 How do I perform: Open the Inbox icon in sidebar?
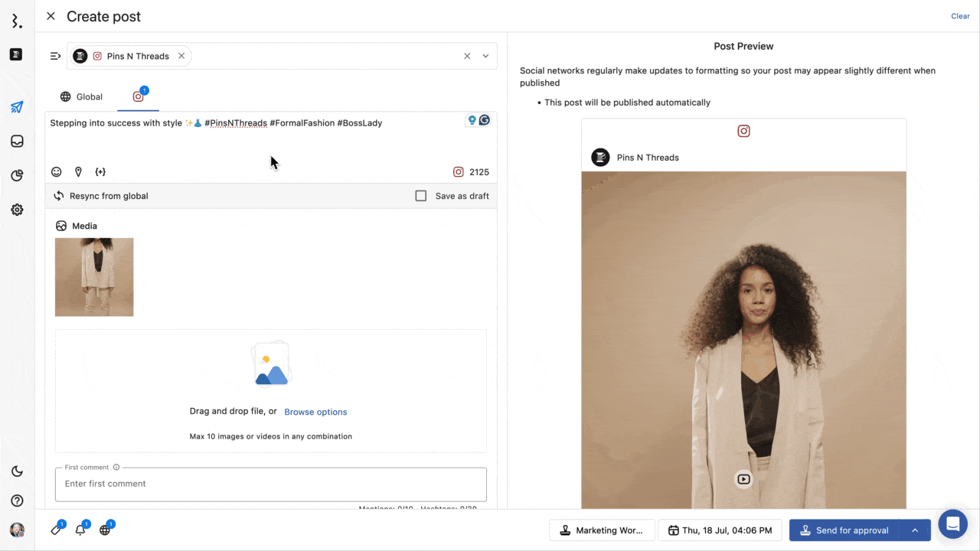pyautogui.click(x=17, y=142)
